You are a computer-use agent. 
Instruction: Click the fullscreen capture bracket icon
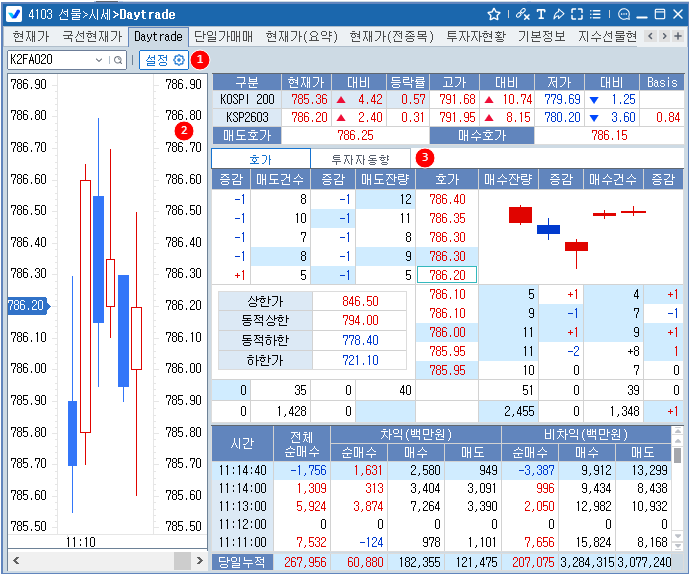tap(577, 14)
